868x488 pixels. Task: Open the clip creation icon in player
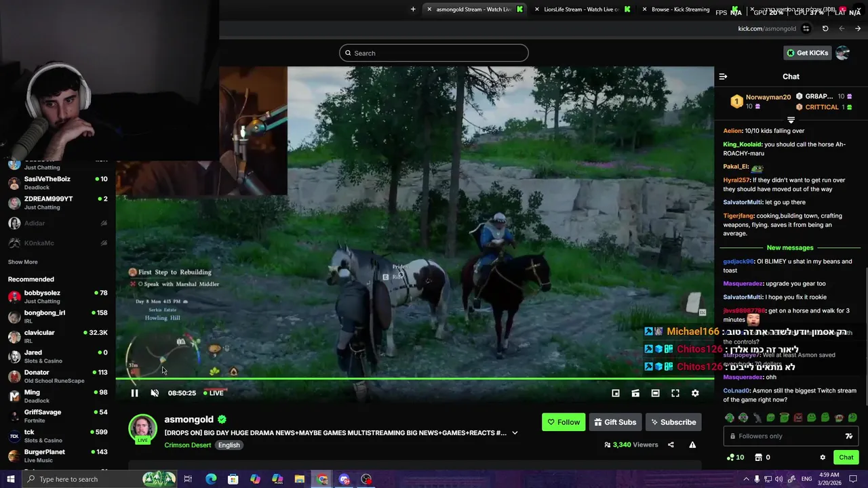[x=635, y=393]
